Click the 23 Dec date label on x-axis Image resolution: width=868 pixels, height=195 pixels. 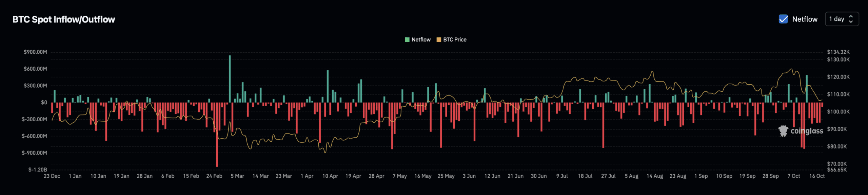(x=52, y=176)
